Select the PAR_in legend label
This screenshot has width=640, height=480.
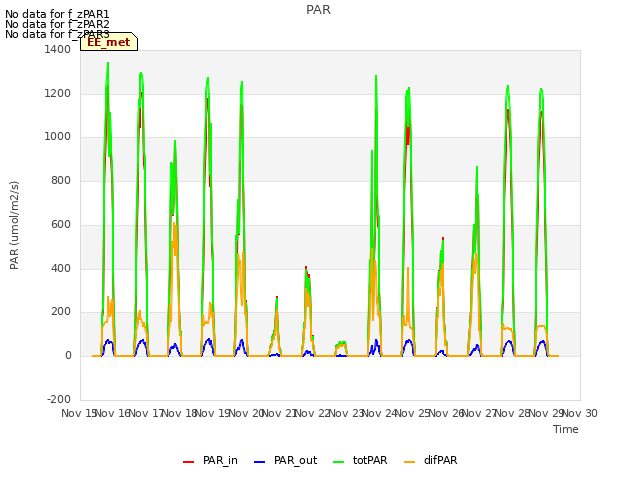click(220, 460)
